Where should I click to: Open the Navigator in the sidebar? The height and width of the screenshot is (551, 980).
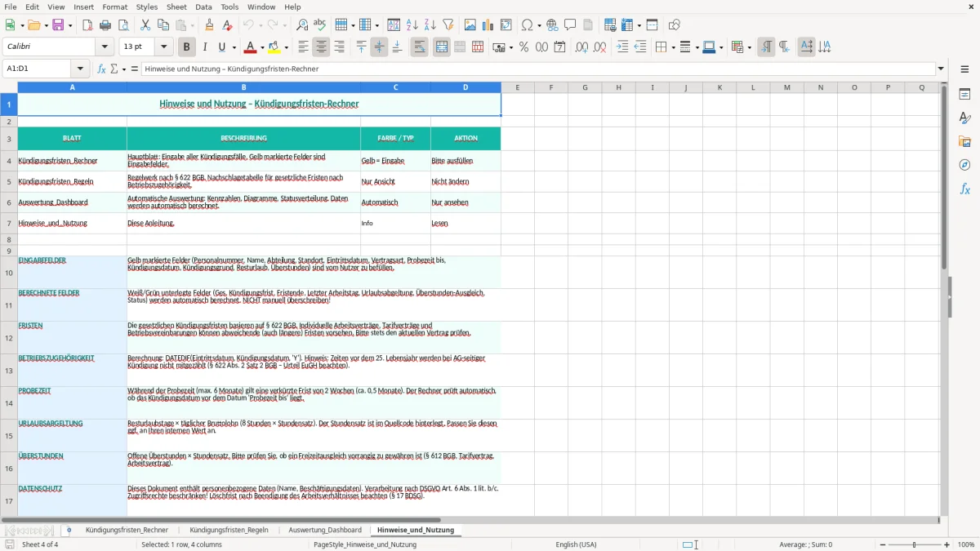click(964, 165)
